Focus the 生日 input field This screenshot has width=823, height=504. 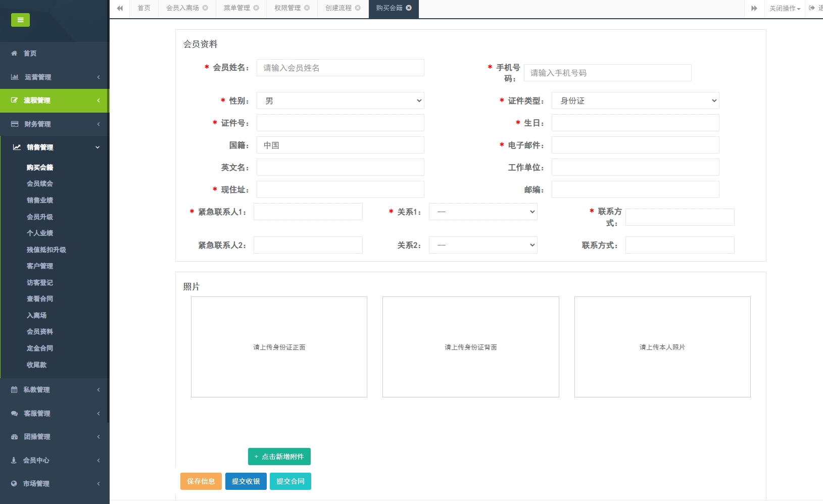pyautogui.click(x=635, y=123)
